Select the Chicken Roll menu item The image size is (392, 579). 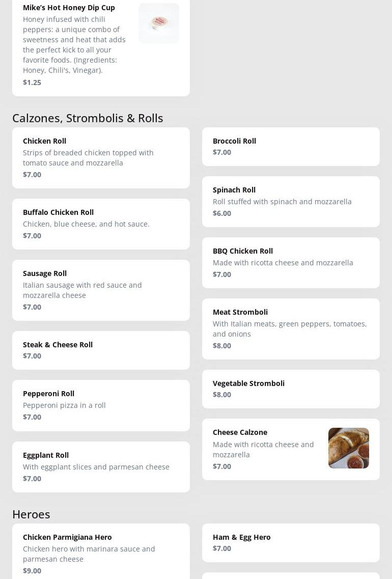101,157
